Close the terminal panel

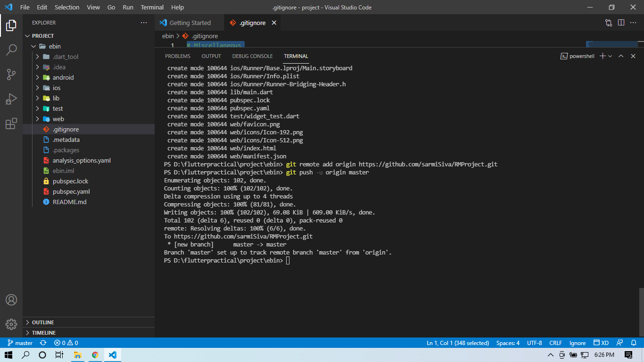(633, 56)
